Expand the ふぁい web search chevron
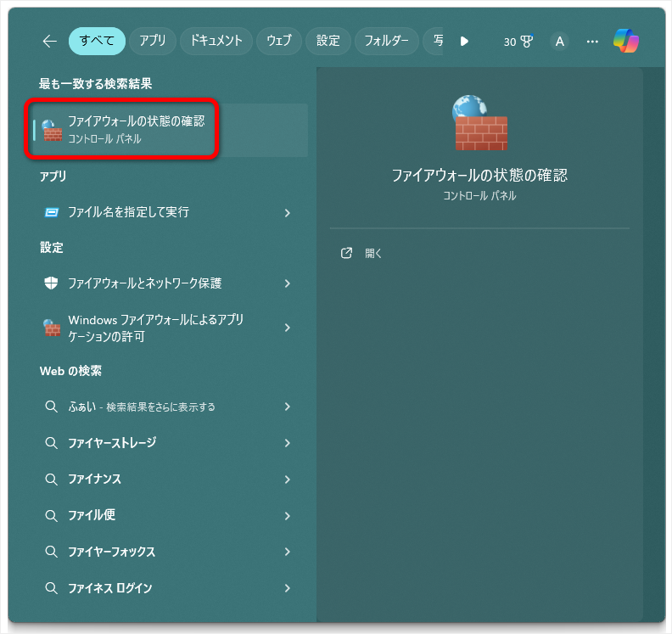This screenshot has height=634, width=672. (x=288, y=407)
